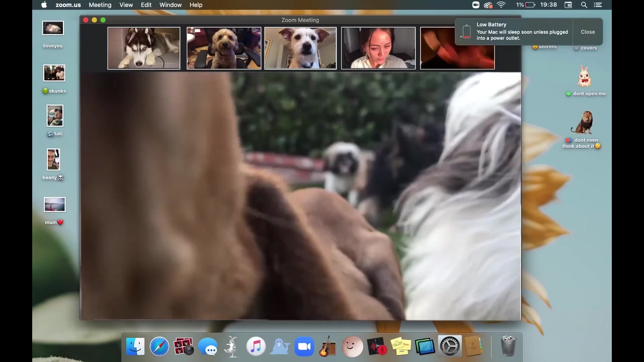This screenshot has width=644, height=362.
Task: Open the Trash in the Dock
Action: point(508,346)
